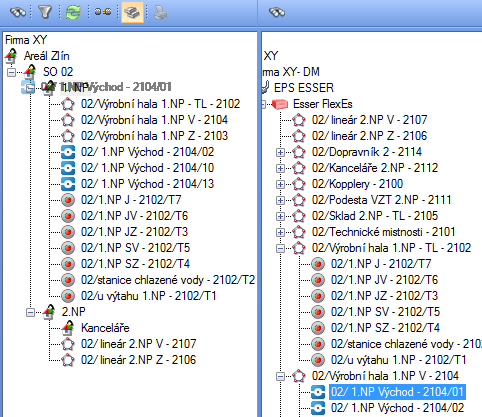The width and height of the screenshot is (482, 417).
Task: Toggle the highlighted stack toolbar button
Action: 132,12
